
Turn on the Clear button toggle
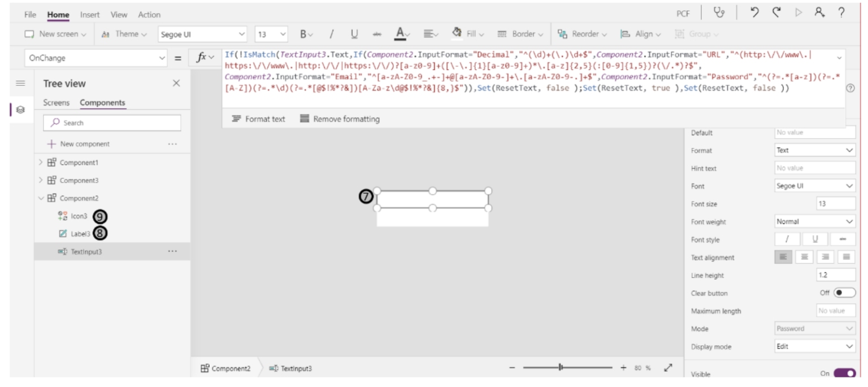click(x=843, y=293)
